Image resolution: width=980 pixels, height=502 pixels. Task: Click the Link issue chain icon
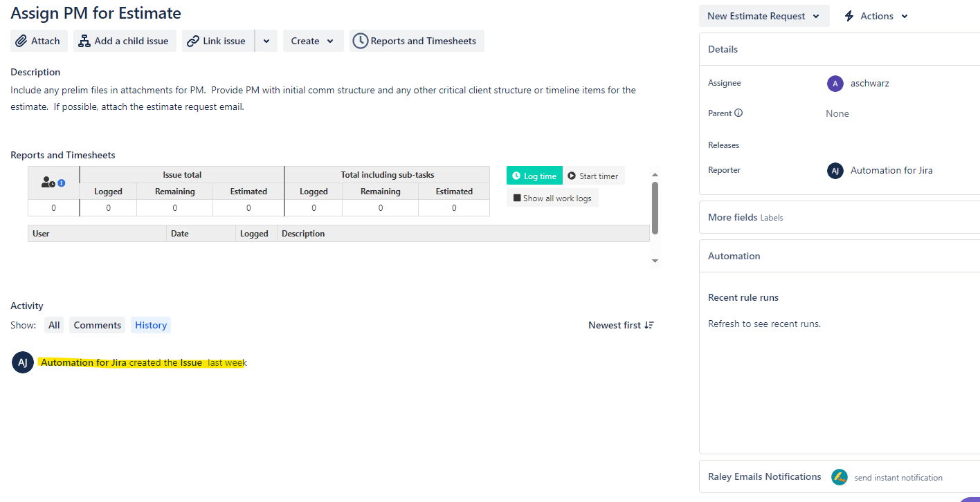(192, 41)
